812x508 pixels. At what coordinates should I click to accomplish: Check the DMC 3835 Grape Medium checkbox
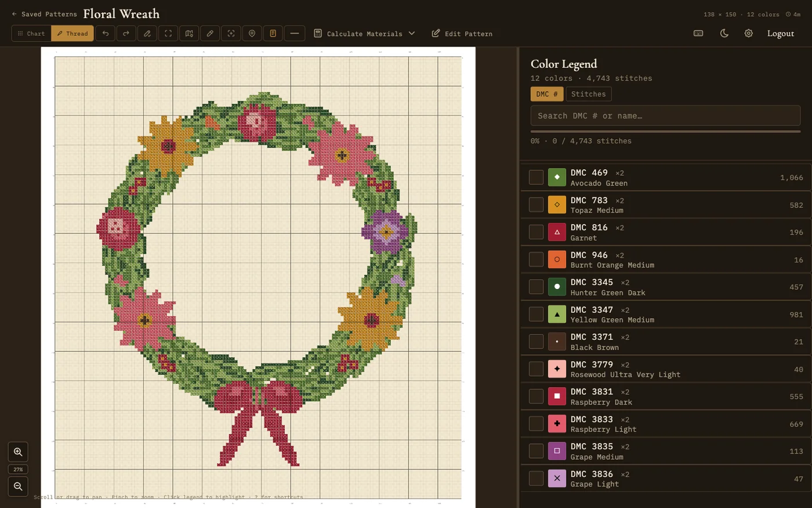pyautogui.click(x=536, y=451)
